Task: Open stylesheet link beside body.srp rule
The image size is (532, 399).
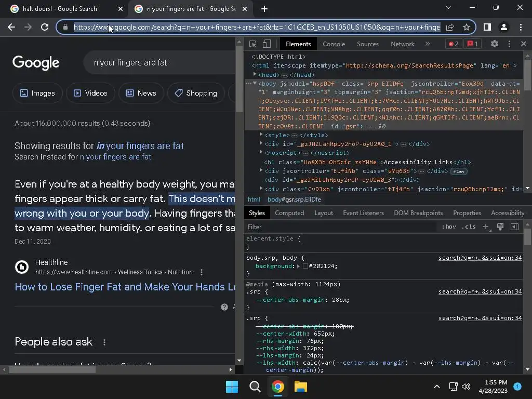Action: (x=480, y=258)
